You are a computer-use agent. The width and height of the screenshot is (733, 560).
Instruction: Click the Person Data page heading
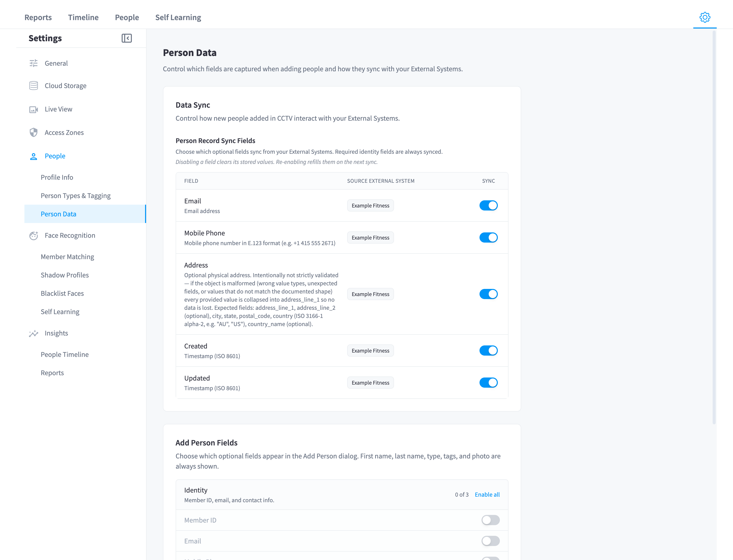pyautogui.click(x=190, y=53)
